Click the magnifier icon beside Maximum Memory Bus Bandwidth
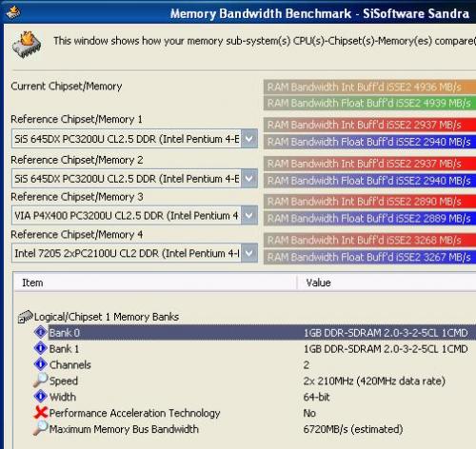Image resolution: width=476 pixels, height=449 pixels. point(41,428)
